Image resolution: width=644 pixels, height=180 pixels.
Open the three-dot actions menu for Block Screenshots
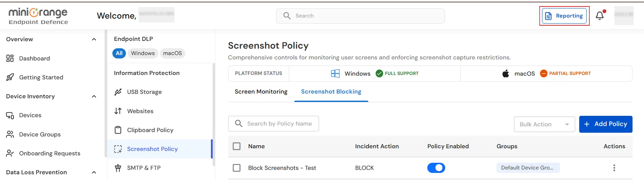point(614,168)
